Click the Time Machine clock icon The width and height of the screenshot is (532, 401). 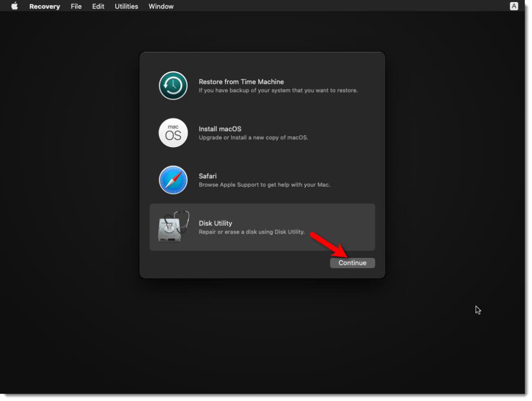tap(173, 86)
